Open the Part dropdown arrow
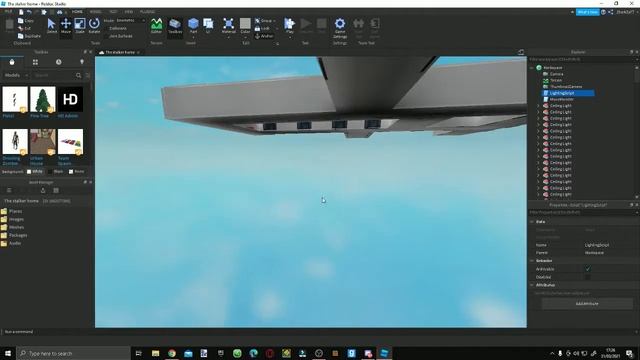Viewport: 640px width, 360px height. click(193, 37)
